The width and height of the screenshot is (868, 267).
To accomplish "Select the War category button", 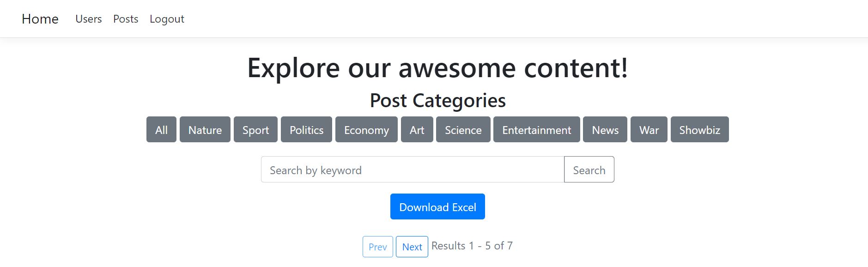I will [649, 130].
